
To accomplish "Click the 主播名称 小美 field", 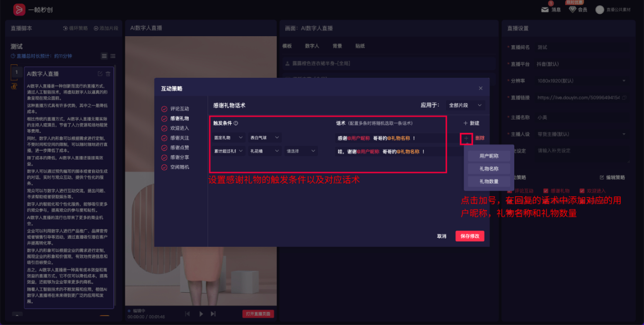I will 582,117.
